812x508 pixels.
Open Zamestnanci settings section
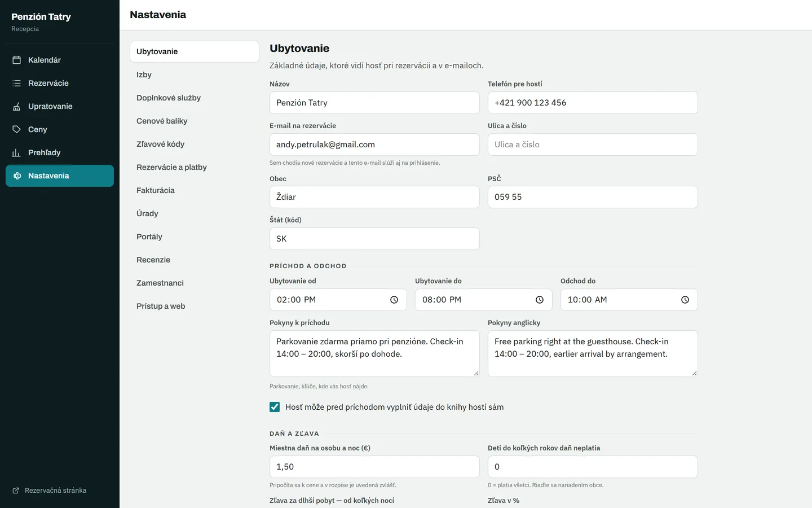(x=195, y=283)
